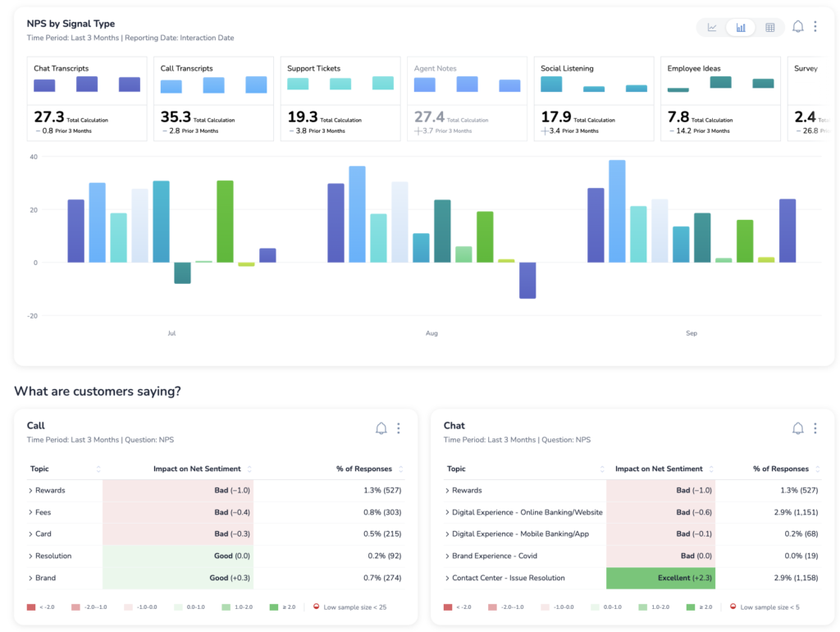Switch to the line chart view

coord(711,26)
